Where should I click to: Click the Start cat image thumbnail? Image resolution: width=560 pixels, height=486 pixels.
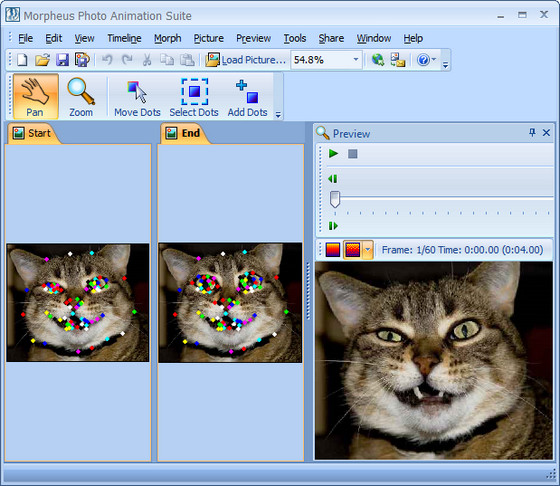[x=78, y=302]
